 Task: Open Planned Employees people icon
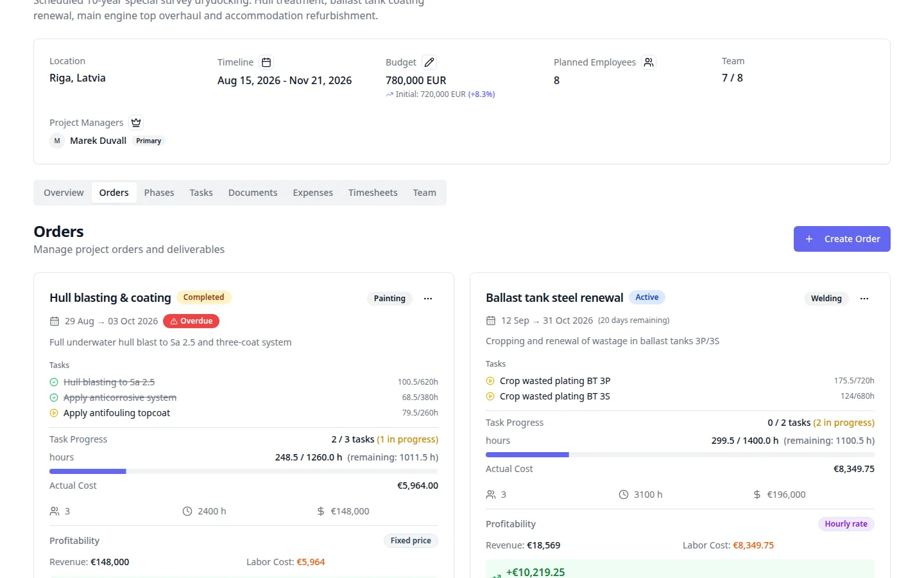click(649, 62)
